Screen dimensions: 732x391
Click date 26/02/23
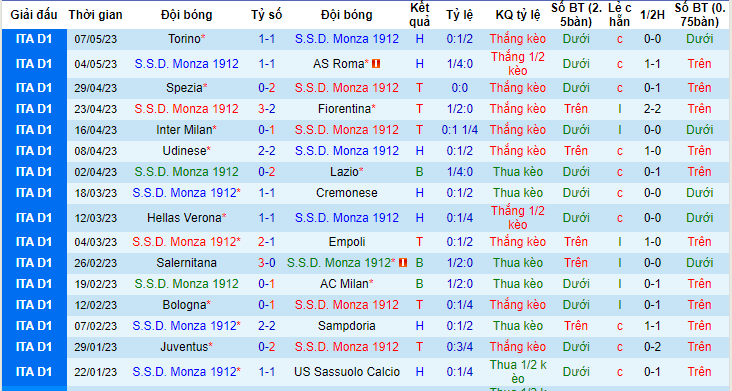click(95, 263)
